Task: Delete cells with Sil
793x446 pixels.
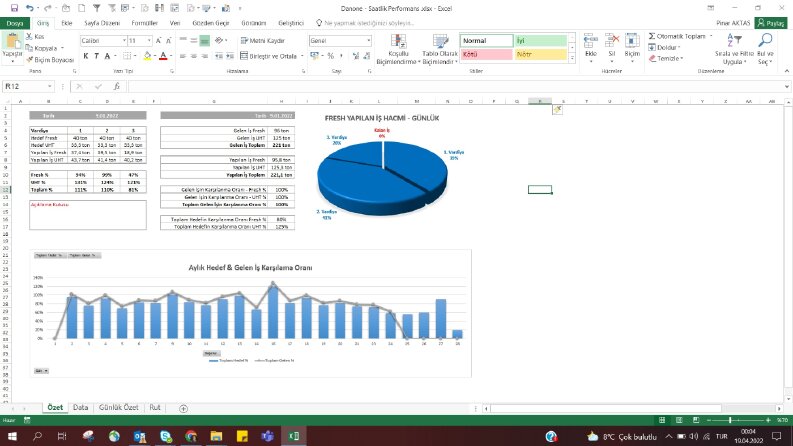Action: (x=612, y=48)
